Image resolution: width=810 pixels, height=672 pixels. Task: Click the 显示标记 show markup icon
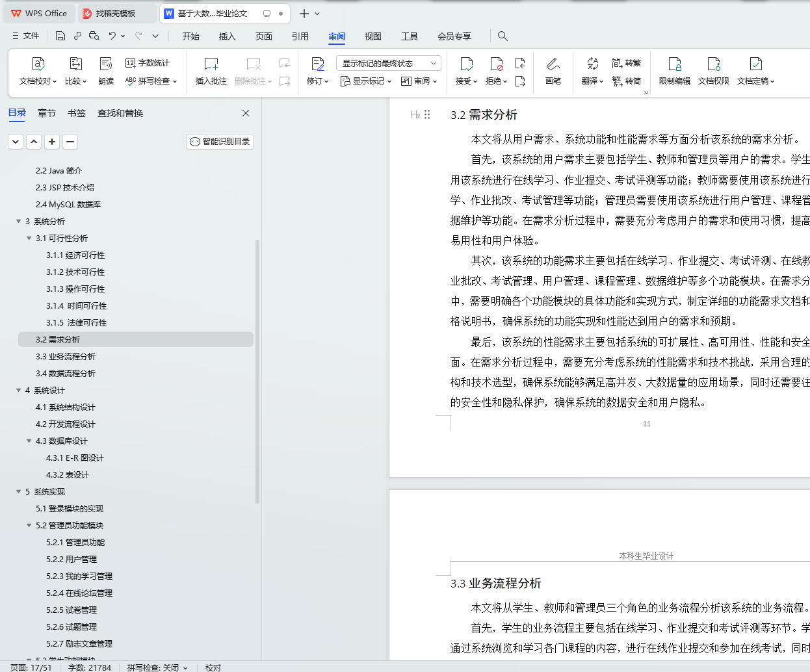click(x=345, y=81)
